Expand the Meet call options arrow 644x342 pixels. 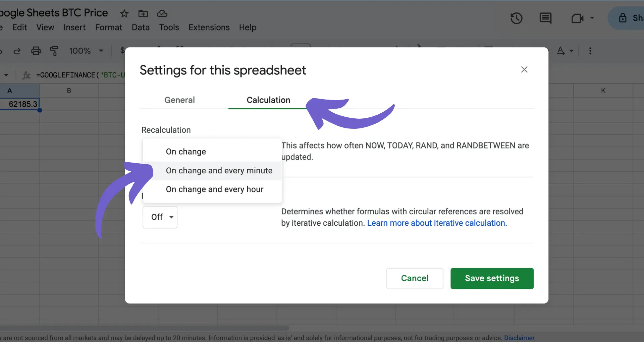pos(592,18)
